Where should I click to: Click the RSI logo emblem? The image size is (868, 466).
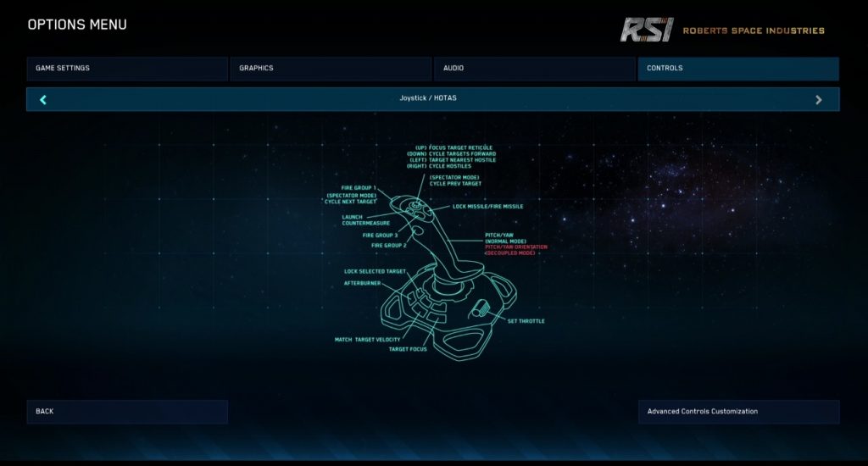(646, 30)
